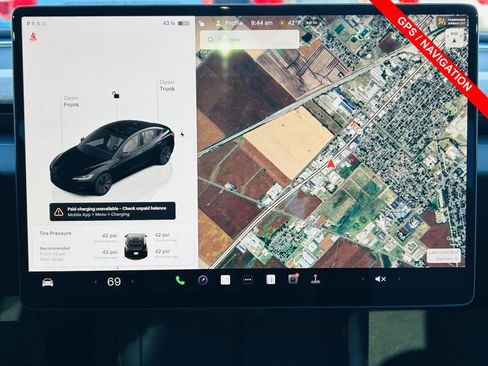Image resolution: width=488 pixels, height=366 pixels.
Task: Tap the red vehicle location arrow on map
Action: click(x=331, y=164)
